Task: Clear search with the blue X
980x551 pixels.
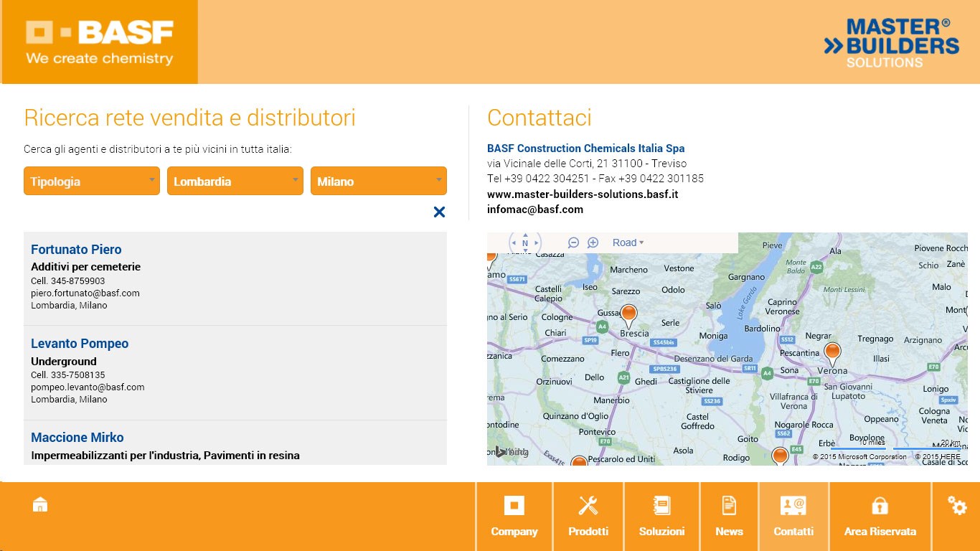Action: pos(439,212)
